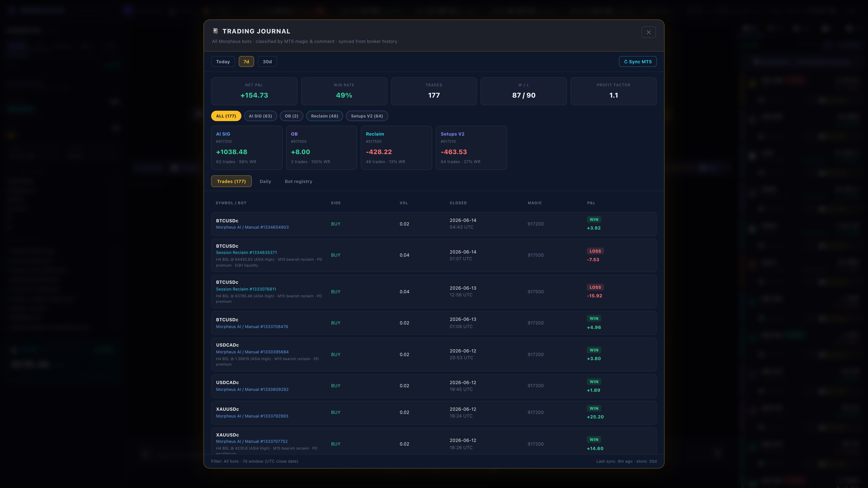Open the Reclaim #917500 bot card
868x488 pixels.
pos(396,148)
